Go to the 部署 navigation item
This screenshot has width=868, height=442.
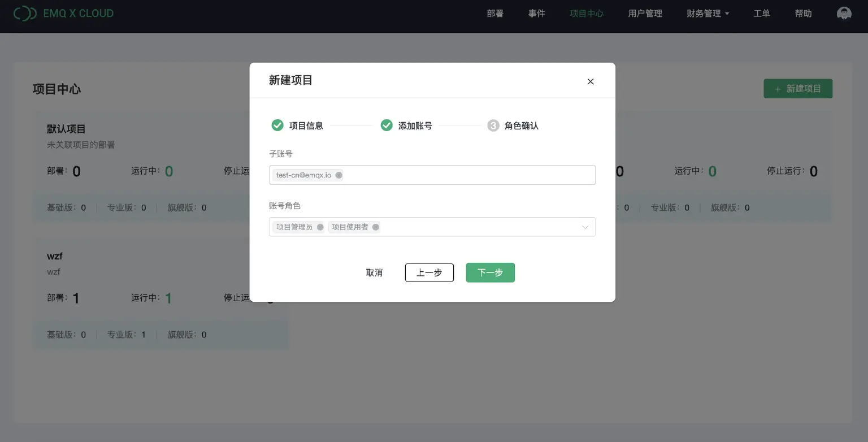(x=495, y=13)
